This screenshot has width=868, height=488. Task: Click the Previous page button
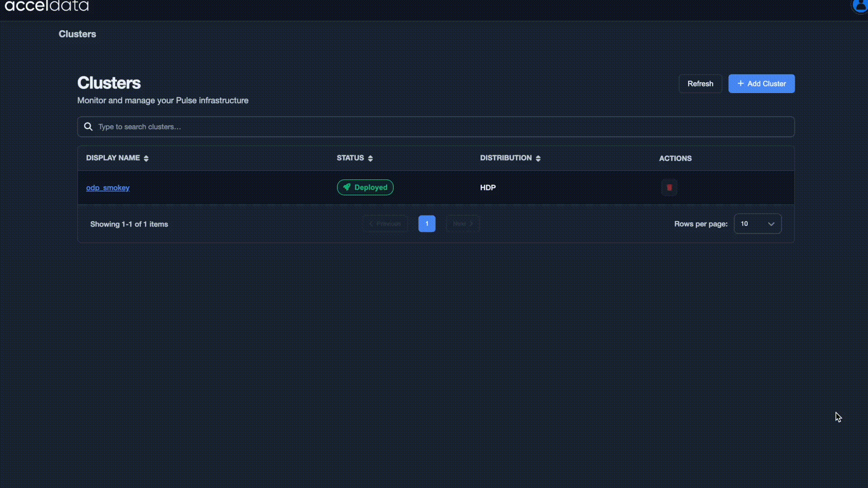click(385, 224)
